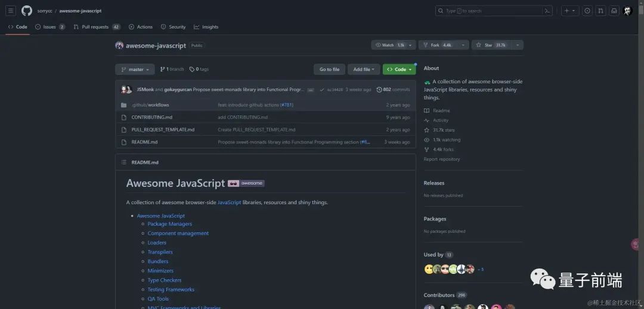Switch to the Code tab
The width and height of the screenshot is (644, 309).
click(x=18, y=27)
